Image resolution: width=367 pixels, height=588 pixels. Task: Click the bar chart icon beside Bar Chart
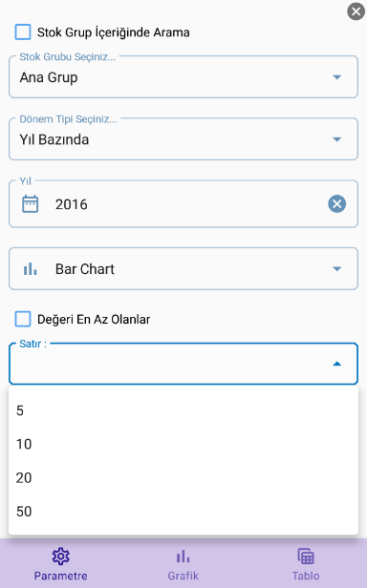30,269
